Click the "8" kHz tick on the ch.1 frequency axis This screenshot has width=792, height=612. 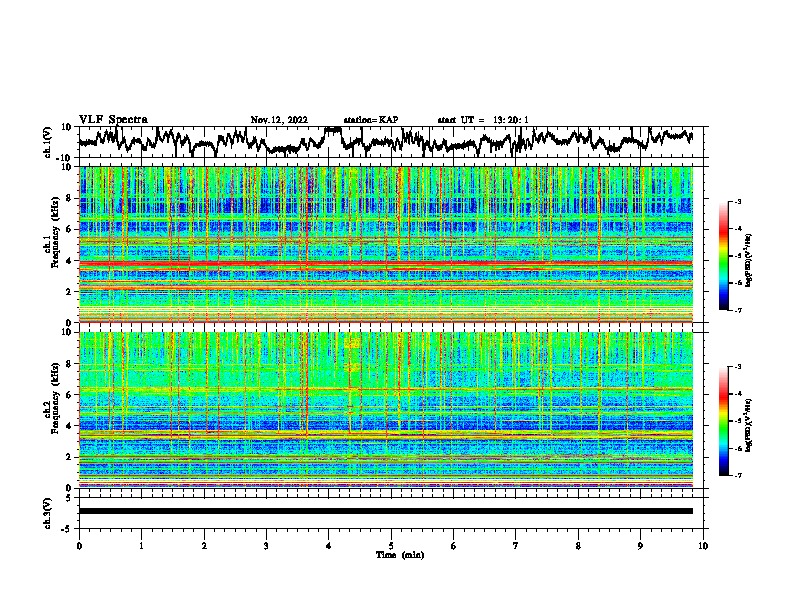pos(70,198)
